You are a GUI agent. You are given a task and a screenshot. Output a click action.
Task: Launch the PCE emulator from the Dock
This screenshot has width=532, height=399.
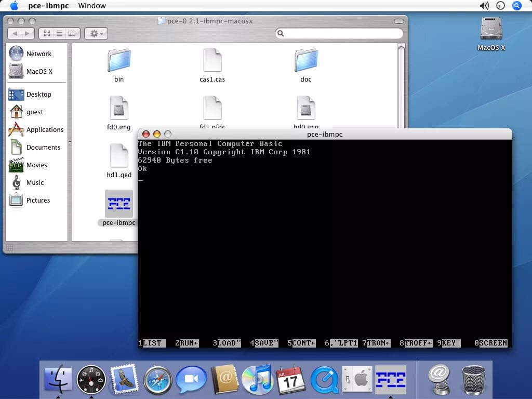[391, 380]
